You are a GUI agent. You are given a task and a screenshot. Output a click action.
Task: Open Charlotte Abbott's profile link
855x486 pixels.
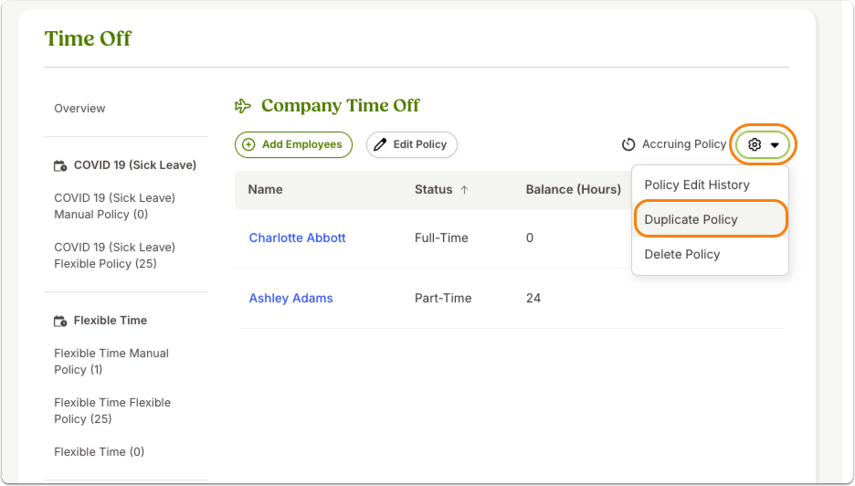pyautogui.click(x=297, y=238)
